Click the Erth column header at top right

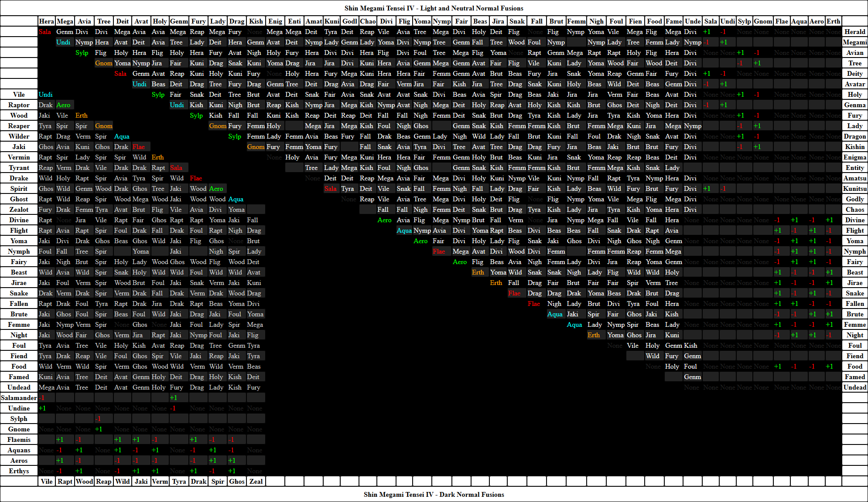pos(833,21)
